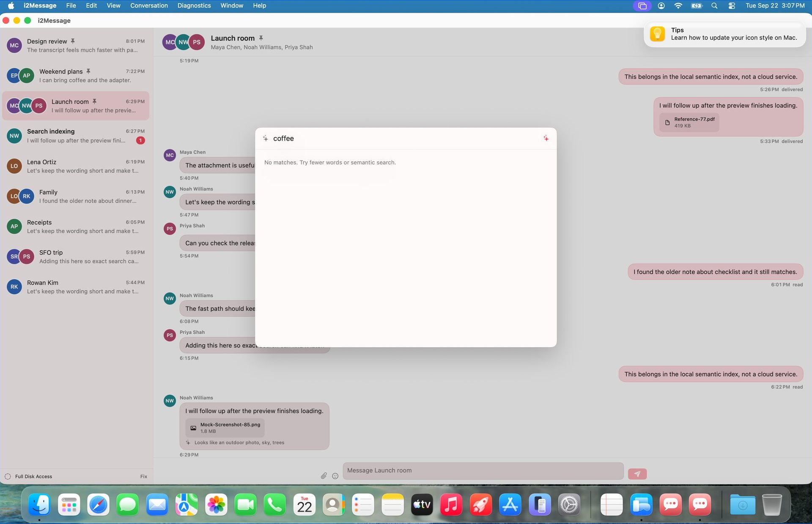Select the Search indexing conversation
The image size is (812, 524).
[76, 136]
